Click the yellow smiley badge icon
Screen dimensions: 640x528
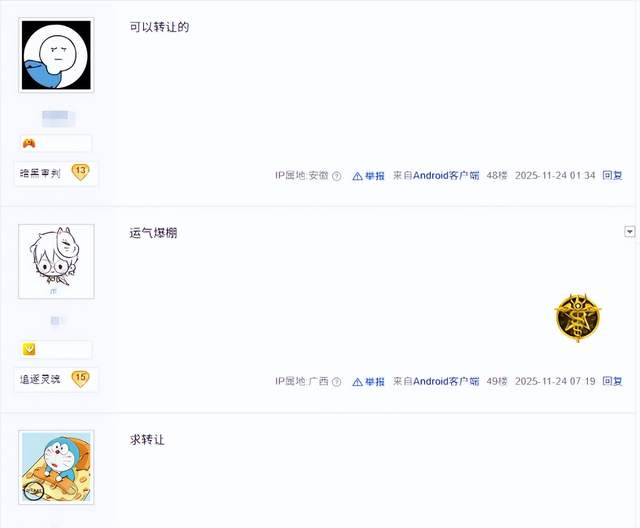[x=29, y=349]
